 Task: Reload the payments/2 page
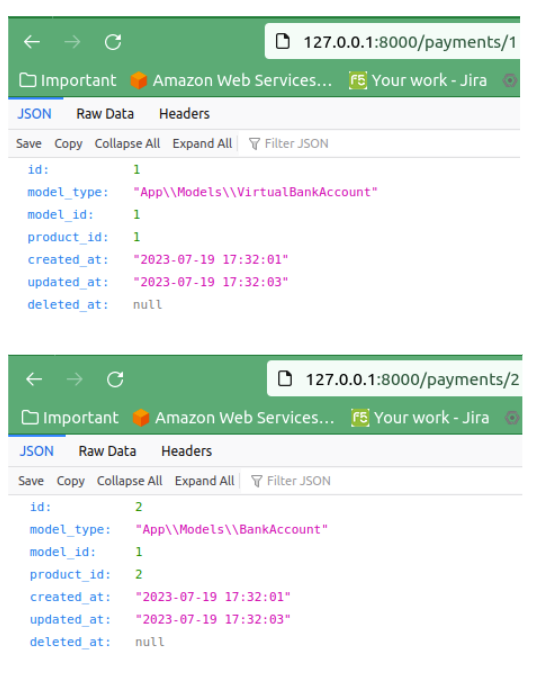(x=115, y=379)
